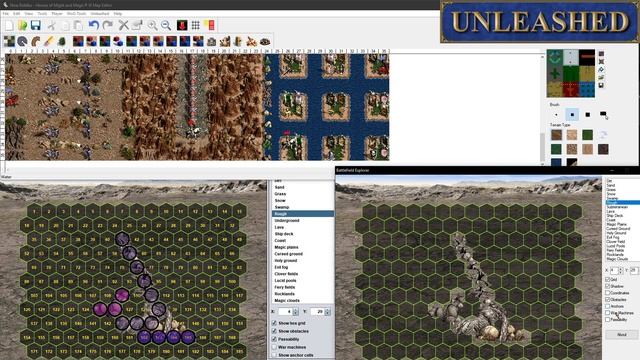The height and width of the screenshot is (360, 640).
Task: Click the wrench icon beside the minimap
Action: [601, 69]
